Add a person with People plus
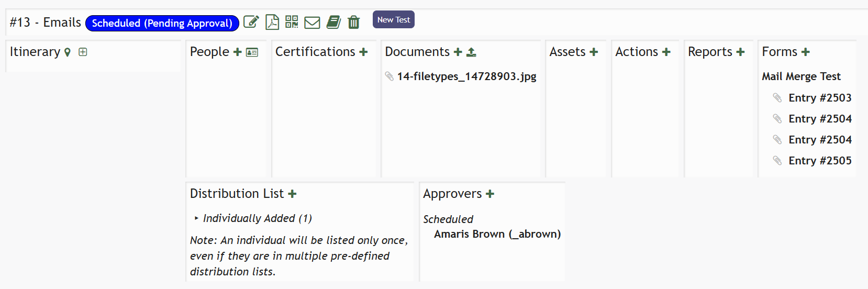 coord(237,52)
